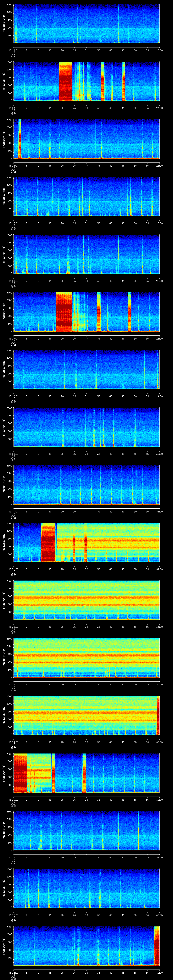Viewport: 173px width, 980px height.
Task: Select the spectrogram panel starting at 15:23:00
Action: click(87, 81)
